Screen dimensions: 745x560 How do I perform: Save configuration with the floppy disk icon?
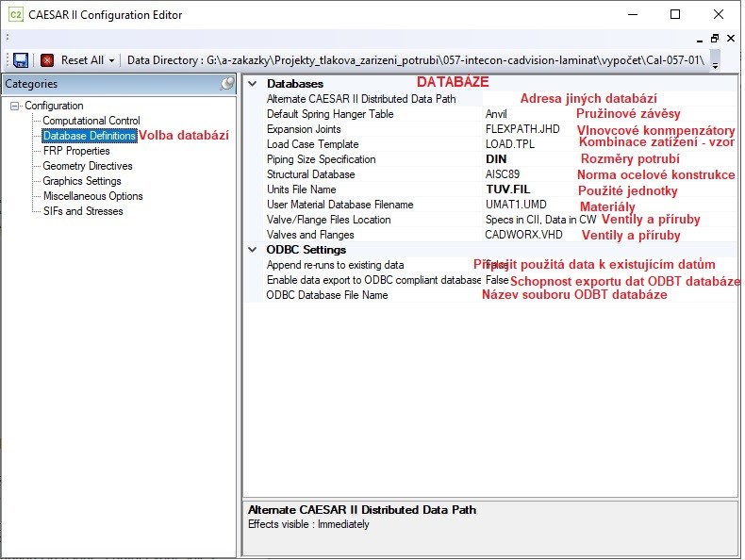tap(21, 60)
